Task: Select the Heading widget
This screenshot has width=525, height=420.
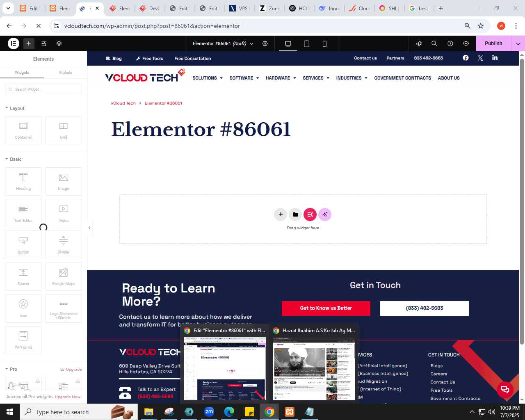Action: coord(23,181)
